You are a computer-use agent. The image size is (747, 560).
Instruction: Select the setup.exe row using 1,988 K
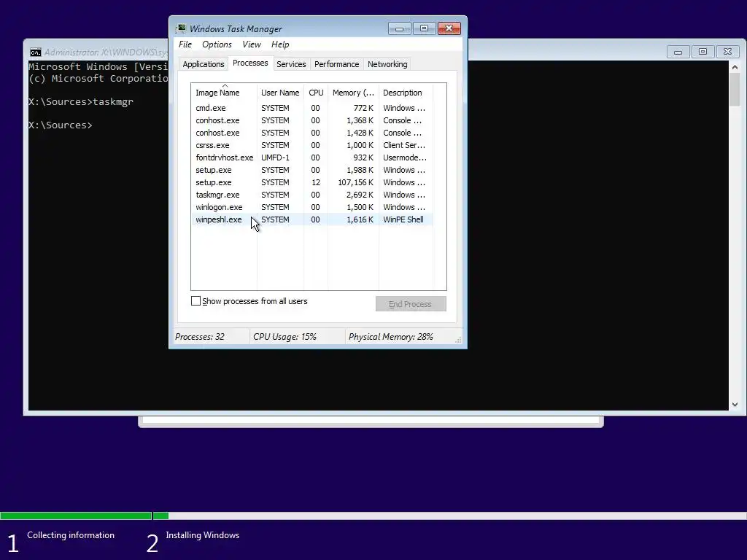pos(312,170)
